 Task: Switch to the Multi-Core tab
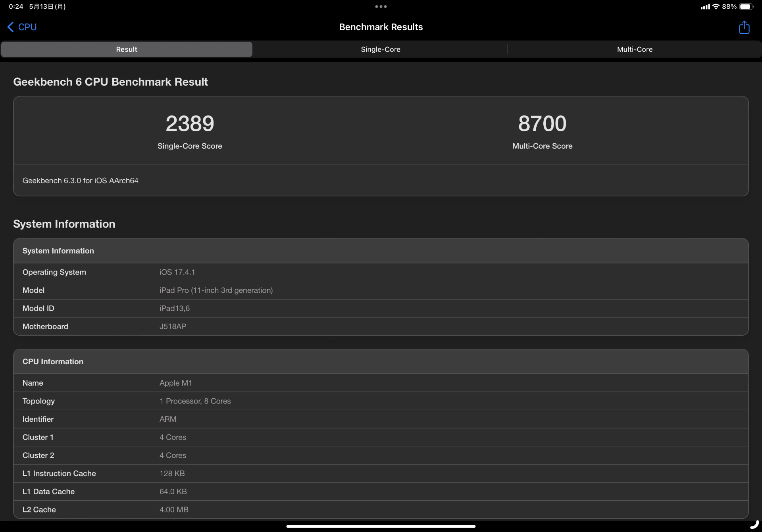[x=634, y=49]
